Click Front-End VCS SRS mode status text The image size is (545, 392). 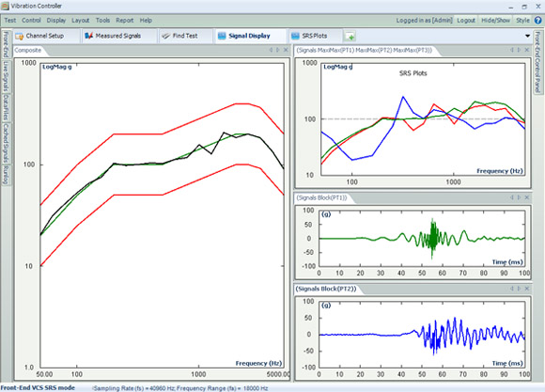[x=38, y=388]
